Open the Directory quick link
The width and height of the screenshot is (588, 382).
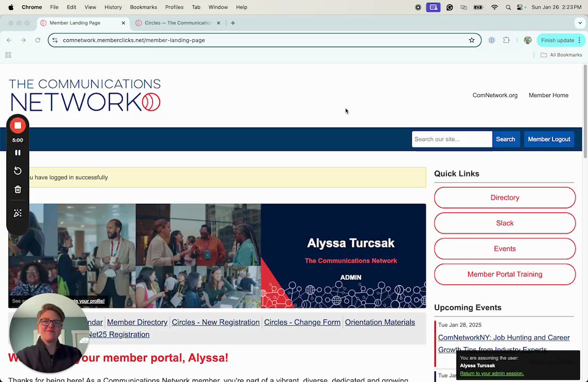[505, 197]
